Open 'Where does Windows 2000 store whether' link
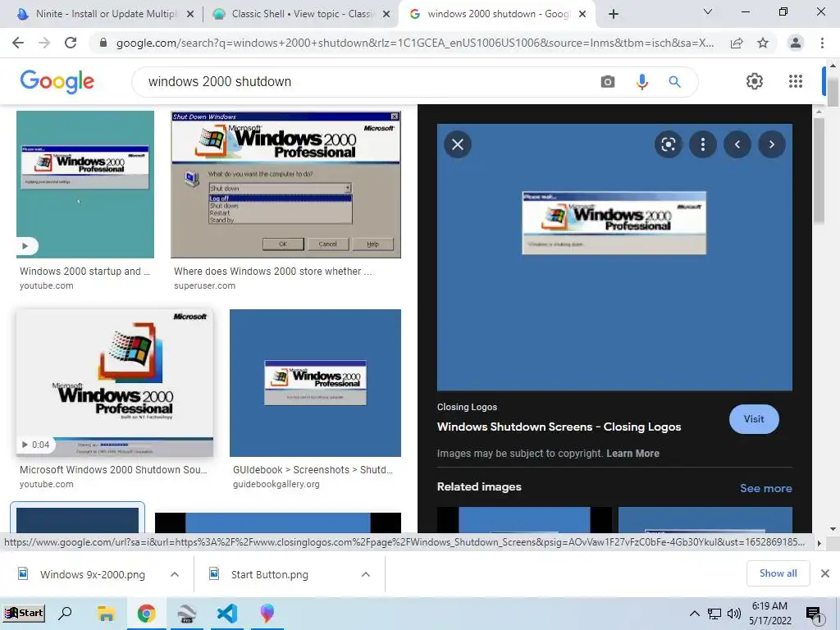This screenshot has width=840, height=630. point(272,272)
